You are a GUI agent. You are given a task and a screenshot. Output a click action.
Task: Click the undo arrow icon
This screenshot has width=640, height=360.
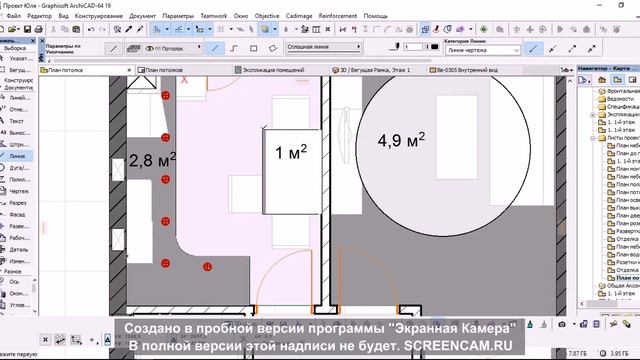pyautogui.click(x=91, y=29)
